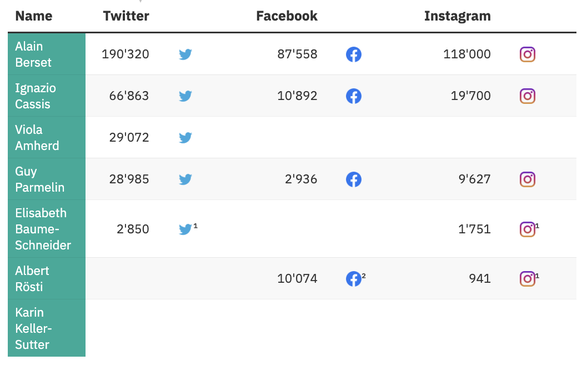This screenshot has height=370, width=582.
Task: Click Ignazio Cassis's Instagram icon
Action: pyautogui.click(x=527, y=96)
